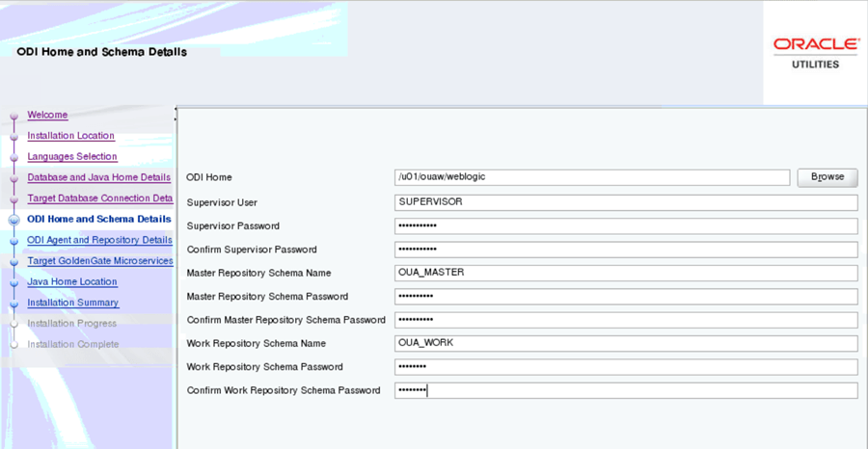The image size is (868, 449).
Task: Click the 'Confirm Master Repository Schema Password' label
Action: coord(286,320)
